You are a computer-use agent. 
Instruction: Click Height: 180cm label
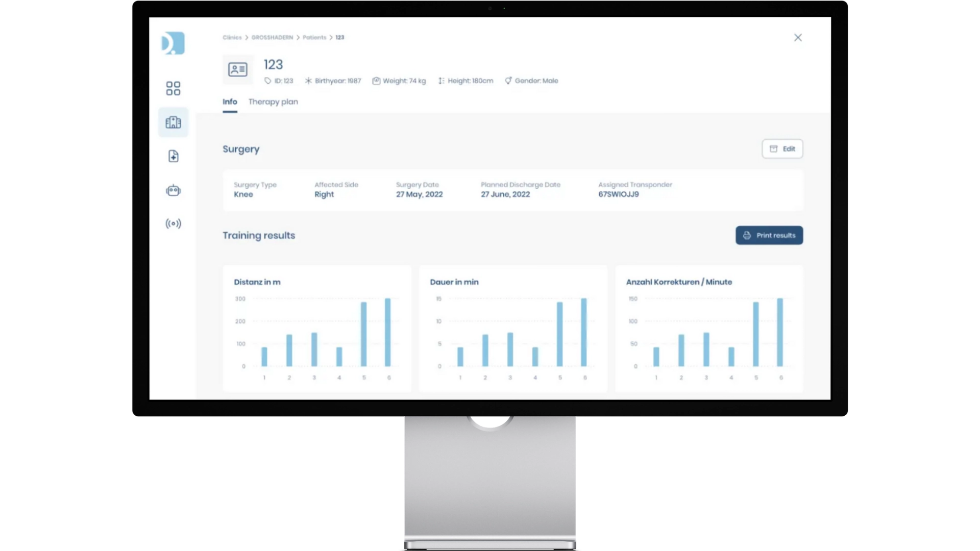click(x=471, y=81)
